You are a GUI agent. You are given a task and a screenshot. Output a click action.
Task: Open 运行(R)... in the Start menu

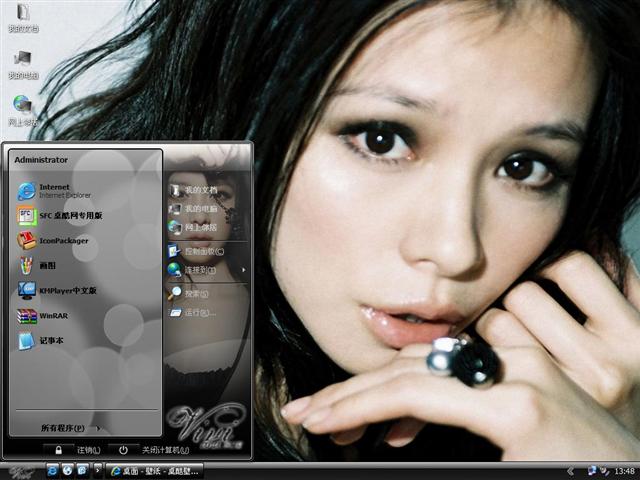pos(192,313)
